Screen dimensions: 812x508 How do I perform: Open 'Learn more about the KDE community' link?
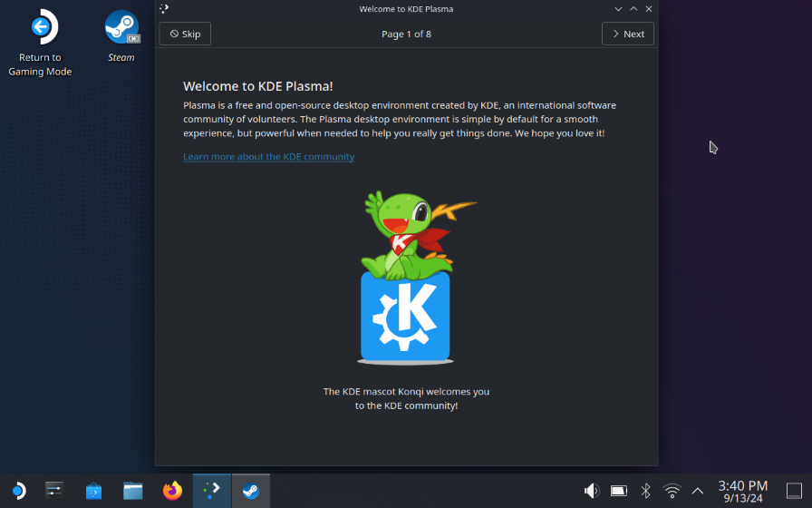(268, 157)
